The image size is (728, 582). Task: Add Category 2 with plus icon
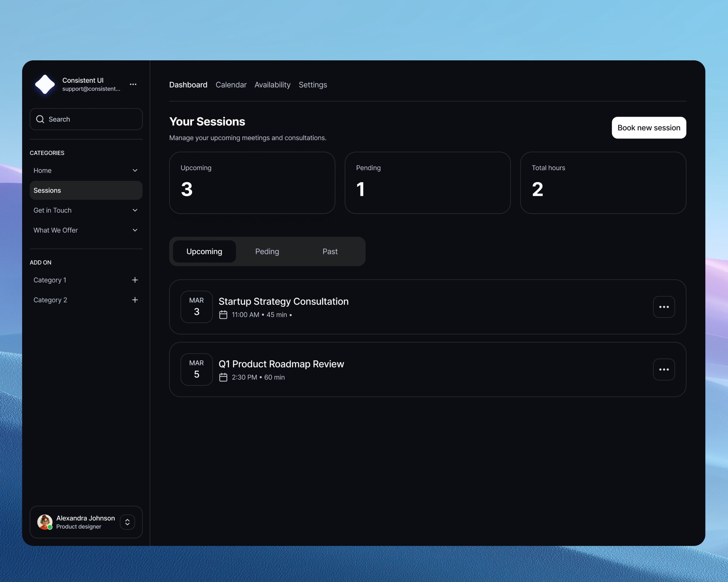(x=135, y=300)
